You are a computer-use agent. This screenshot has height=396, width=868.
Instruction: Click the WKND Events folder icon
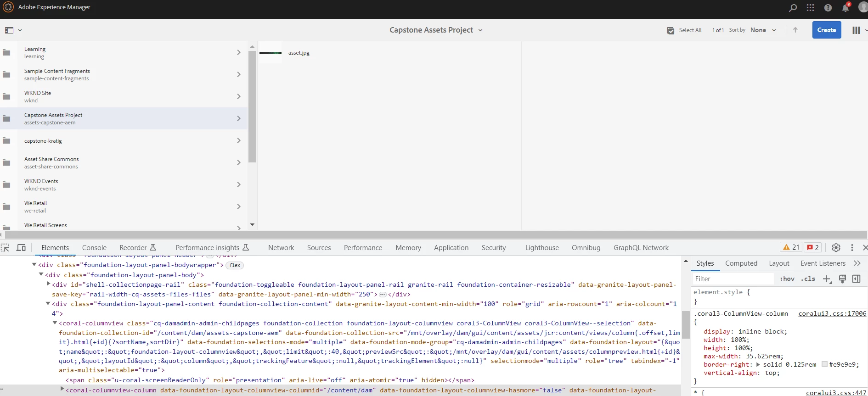click(6, 184)
